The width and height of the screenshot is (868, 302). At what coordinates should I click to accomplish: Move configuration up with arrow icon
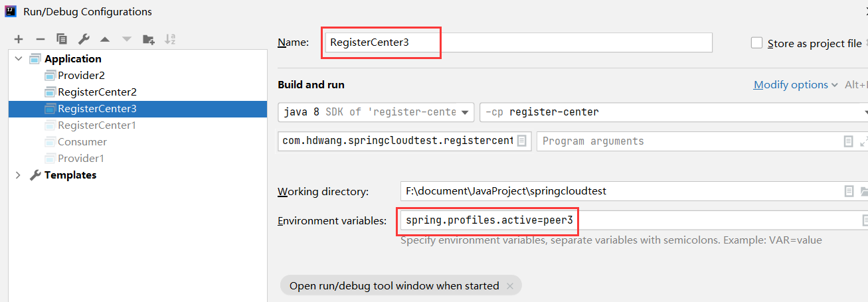pyautogui.click(x=105, y=39)
